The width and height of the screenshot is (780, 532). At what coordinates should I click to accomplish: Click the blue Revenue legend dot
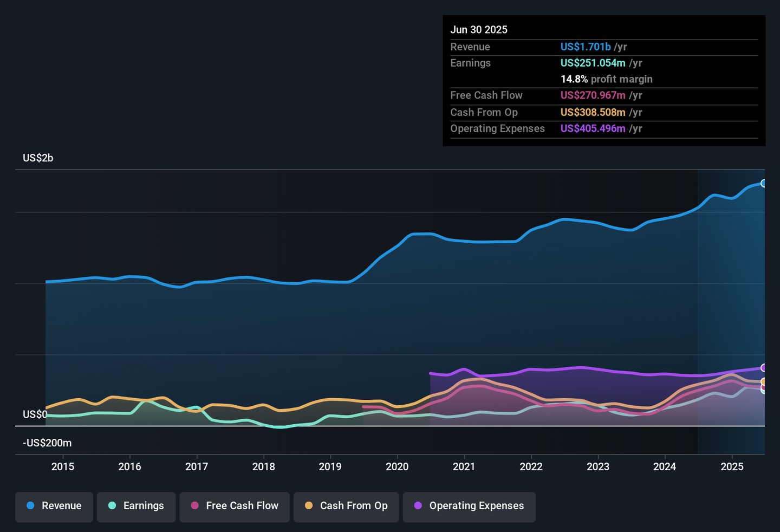(31, 506)
